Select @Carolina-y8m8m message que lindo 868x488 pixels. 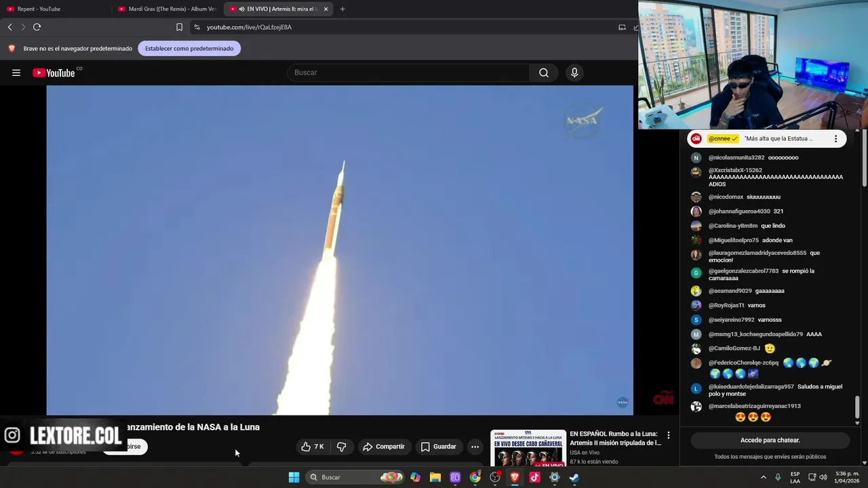tap(747, 226)
